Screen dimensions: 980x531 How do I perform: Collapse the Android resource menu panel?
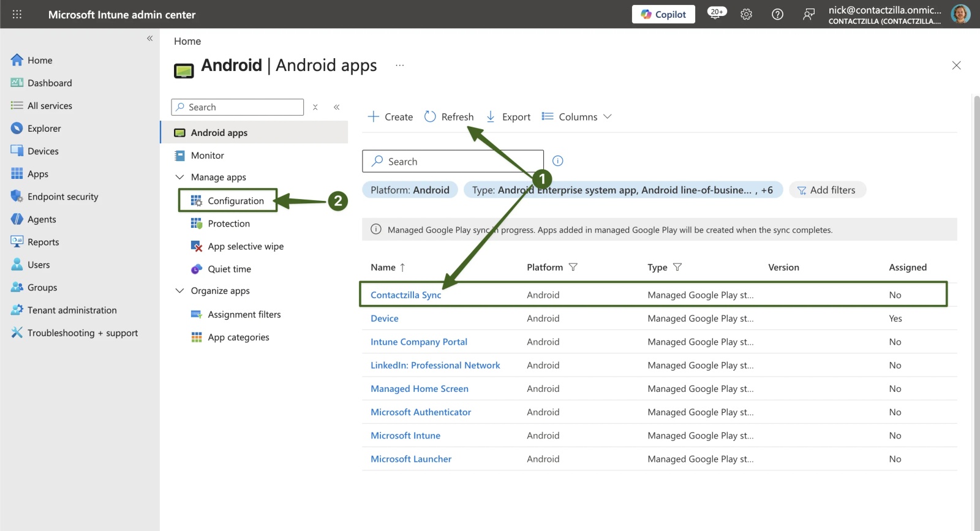tap(336, 107)
